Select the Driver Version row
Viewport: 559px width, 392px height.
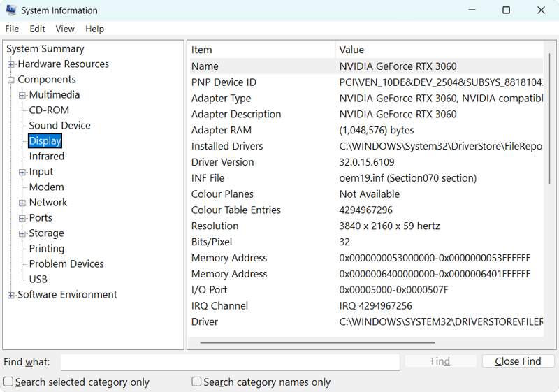(366, 162)
